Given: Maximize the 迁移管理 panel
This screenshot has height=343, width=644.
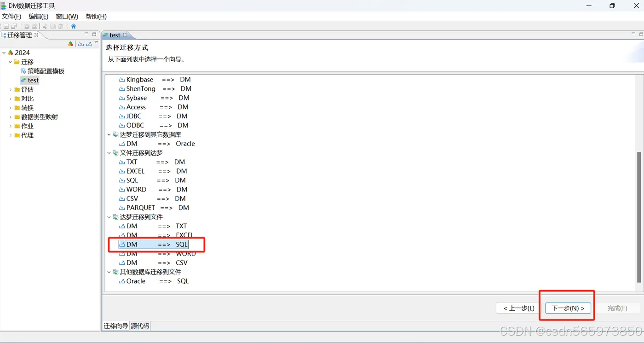Looking at the screenshot, I should (94, 34).
